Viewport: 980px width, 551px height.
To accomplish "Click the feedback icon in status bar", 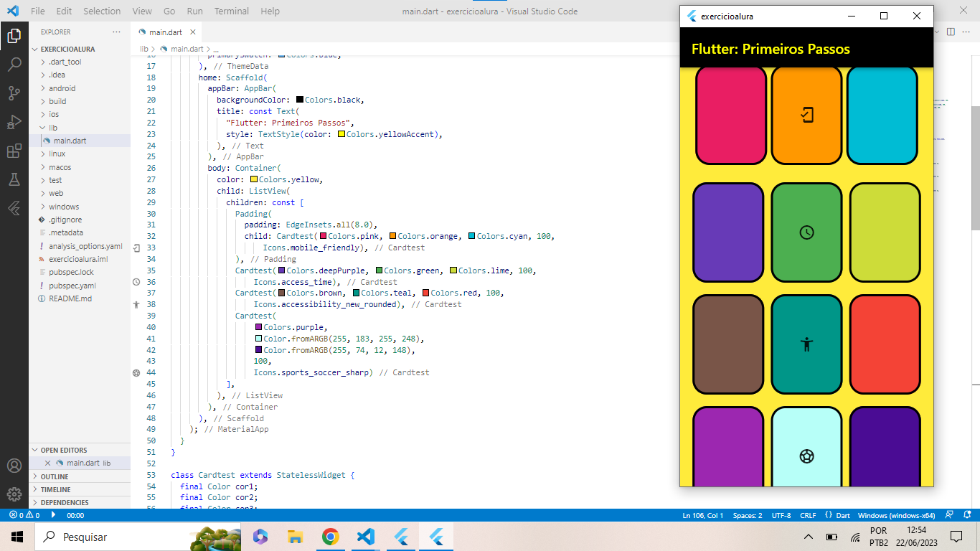I will pyautogui.click(x=949, y=515).
